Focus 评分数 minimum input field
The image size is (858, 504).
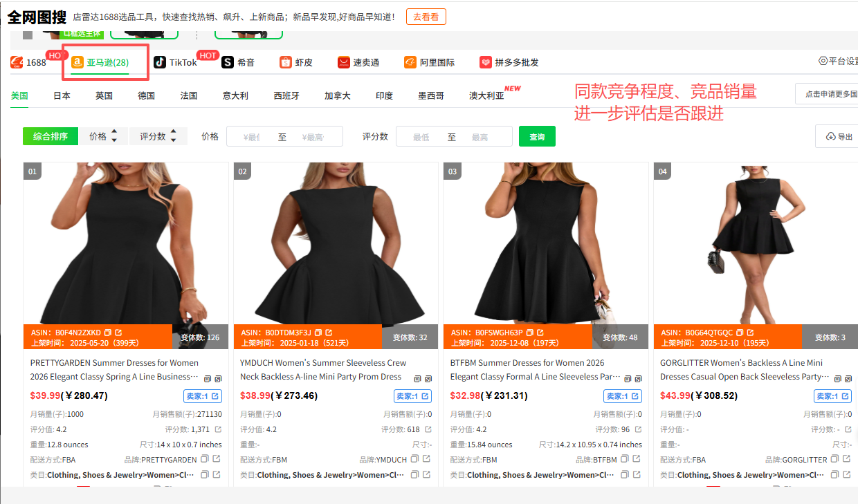click(x=421, y=137)
